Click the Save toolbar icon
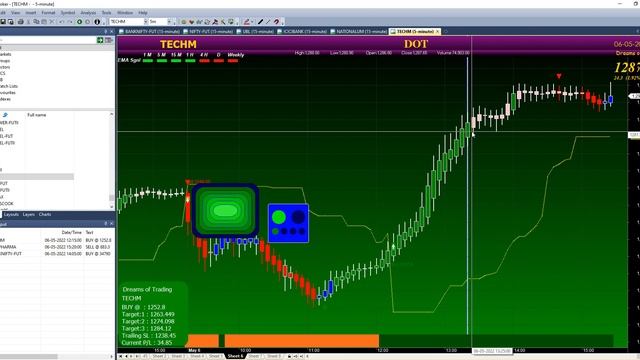This screenshot has width=640, height=360. pos(3,22)
